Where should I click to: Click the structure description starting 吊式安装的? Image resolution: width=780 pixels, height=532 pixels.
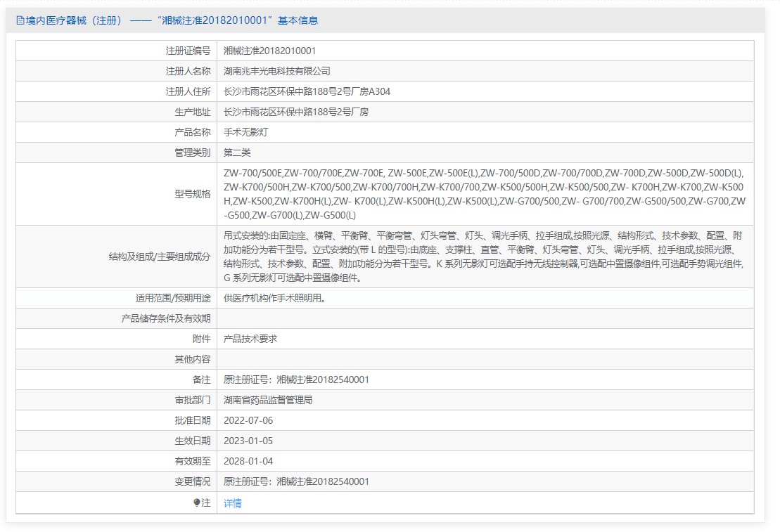pyautogui.click(x=483, y=257)
